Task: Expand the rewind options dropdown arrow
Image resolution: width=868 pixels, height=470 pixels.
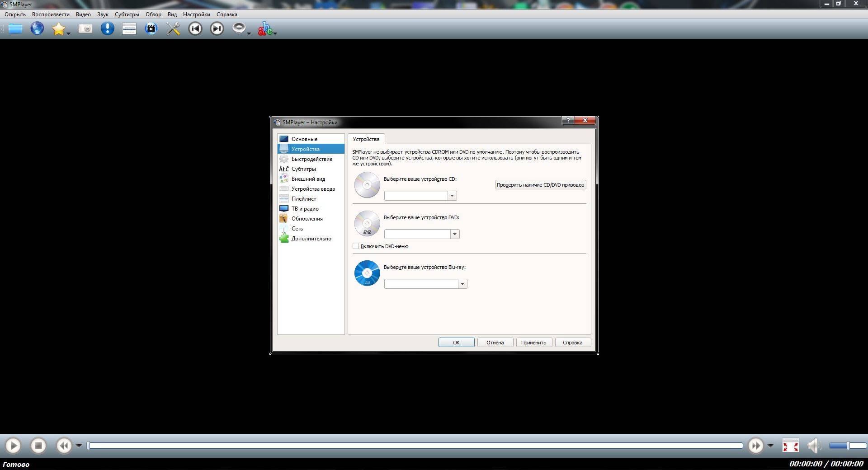Action: (79, 446)
